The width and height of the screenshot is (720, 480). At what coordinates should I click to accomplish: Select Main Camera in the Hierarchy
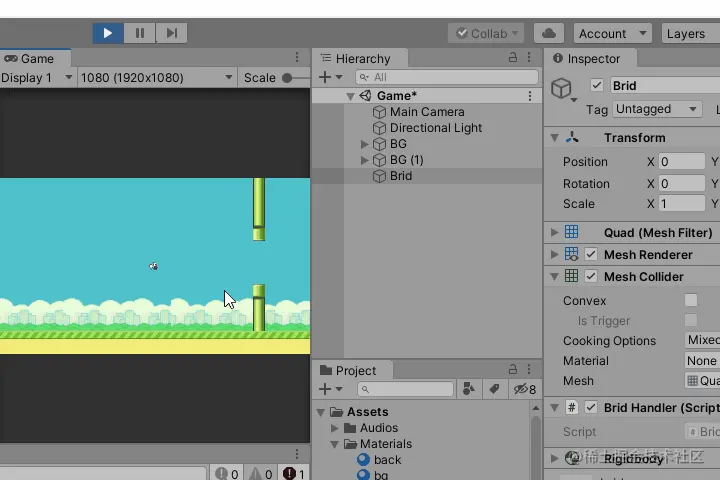(427, 112)
